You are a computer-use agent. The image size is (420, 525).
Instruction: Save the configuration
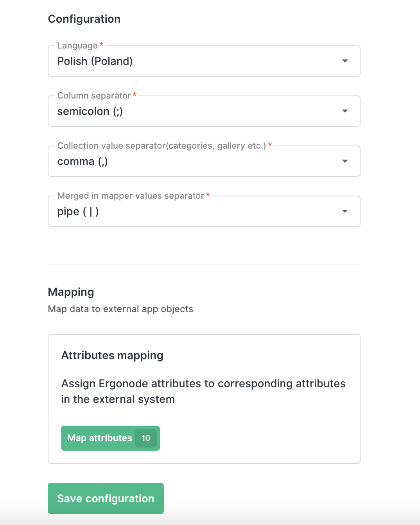tap(106, 498)
